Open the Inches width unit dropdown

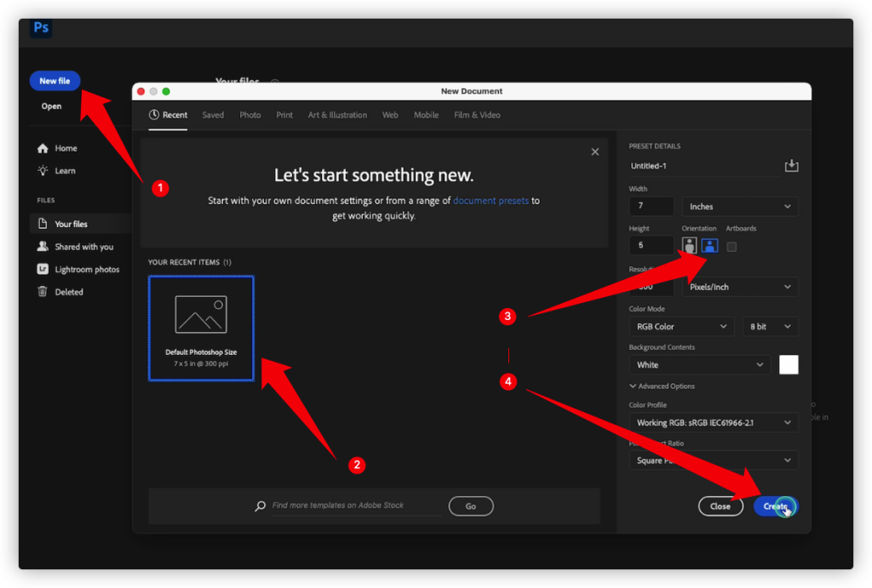tap(740, 206)
